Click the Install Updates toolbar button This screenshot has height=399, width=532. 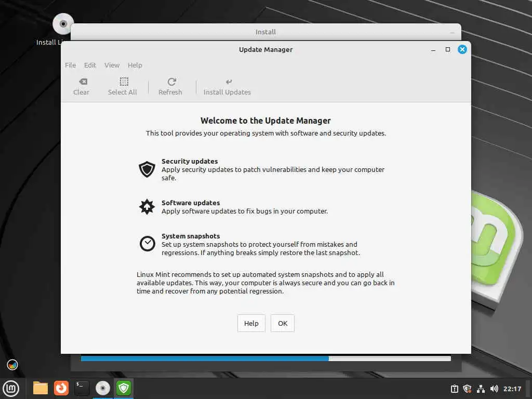[227, 87]
